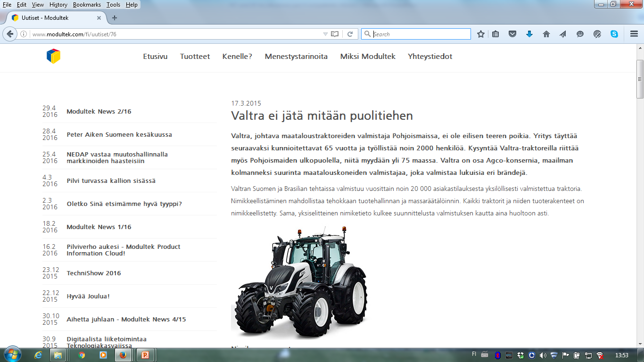Enter Reader View for this page
The width and height of the screenshot is (644, 362).
[x=335, y=34]
